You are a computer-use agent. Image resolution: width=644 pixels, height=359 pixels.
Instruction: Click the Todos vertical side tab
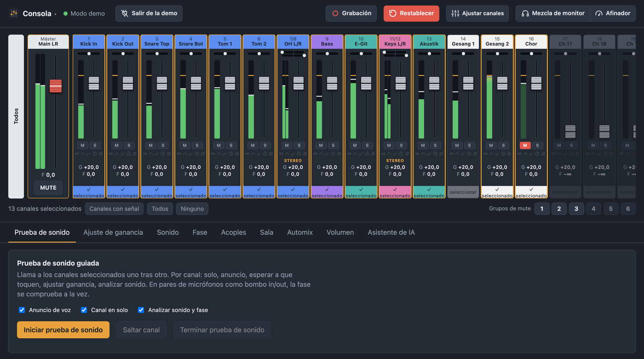pyautogui.click(x=16, y=116)
